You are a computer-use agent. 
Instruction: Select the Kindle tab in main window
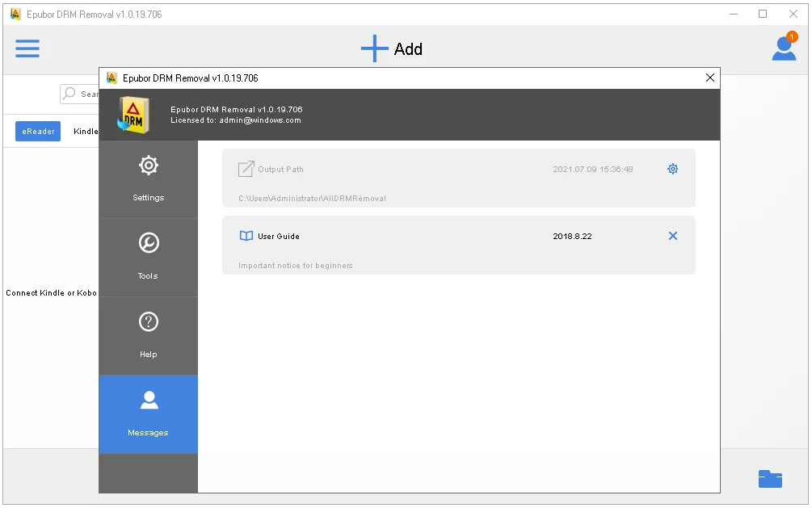pos(86,131)
